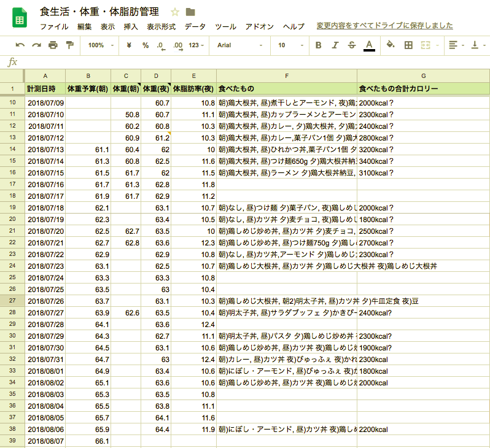Open the アドオン menu

point(259,26)
